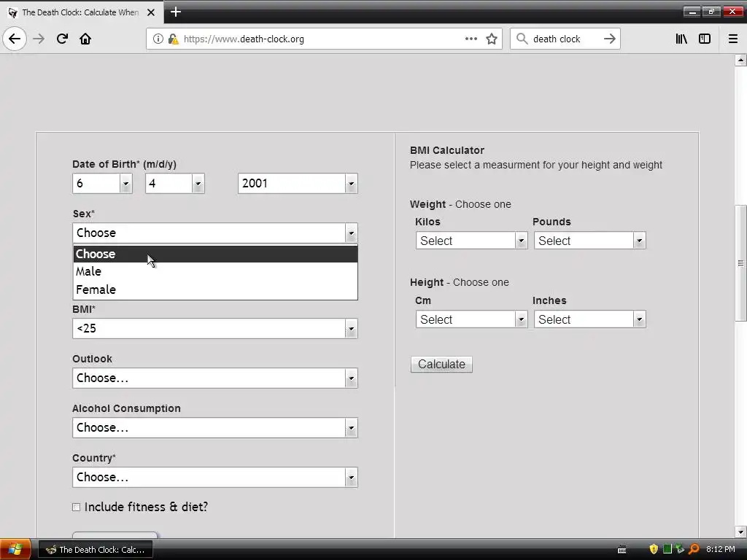Viewport: 747px width, 560px height.
Task: Reload the current page
Action: coord(62,39)
